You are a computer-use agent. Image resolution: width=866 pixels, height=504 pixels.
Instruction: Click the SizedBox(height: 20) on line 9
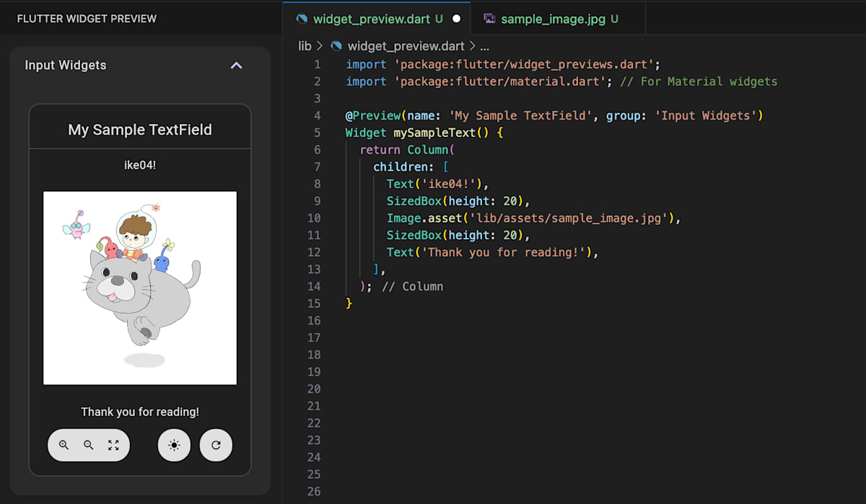tap(458, 201)
